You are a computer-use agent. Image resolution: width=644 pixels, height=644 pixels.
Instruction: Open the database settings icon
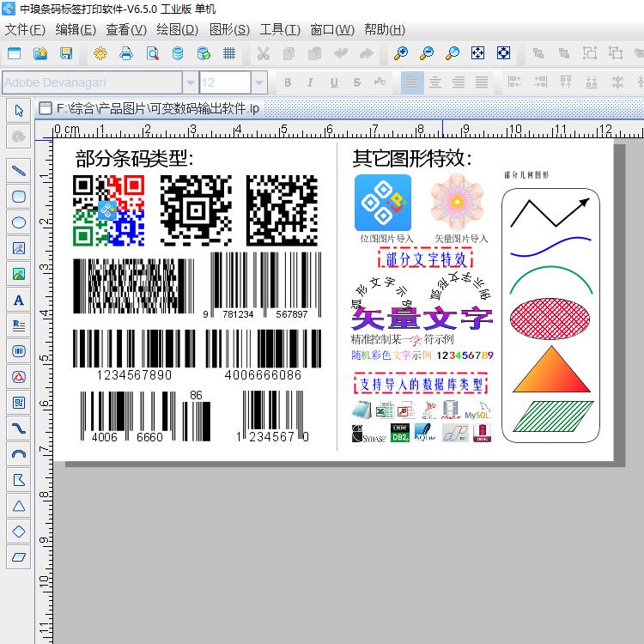pyautogui.click(x=178, y=53)
